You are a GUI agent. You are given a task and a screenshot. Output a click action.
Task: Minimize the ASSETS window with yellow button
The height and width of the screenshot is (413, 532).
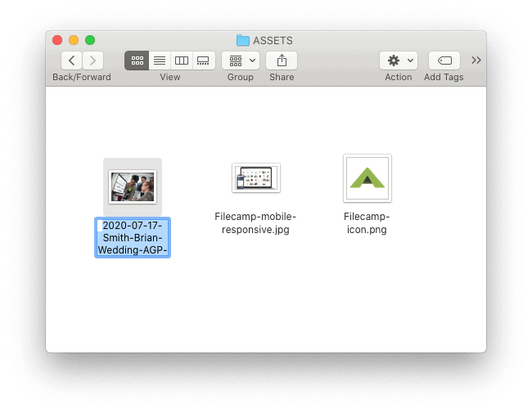74,40
